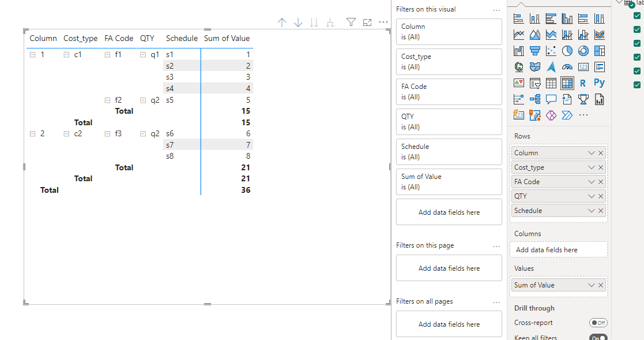Open options for Filters on this page

[496, 246]
